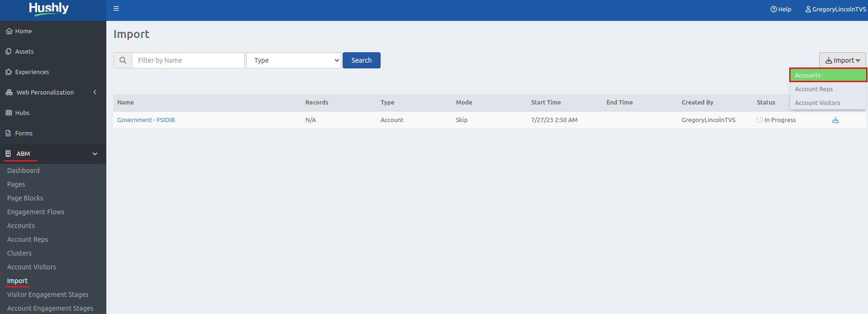Click the Mode column header
Screen dimensions: 868x314
click(464, 102)
